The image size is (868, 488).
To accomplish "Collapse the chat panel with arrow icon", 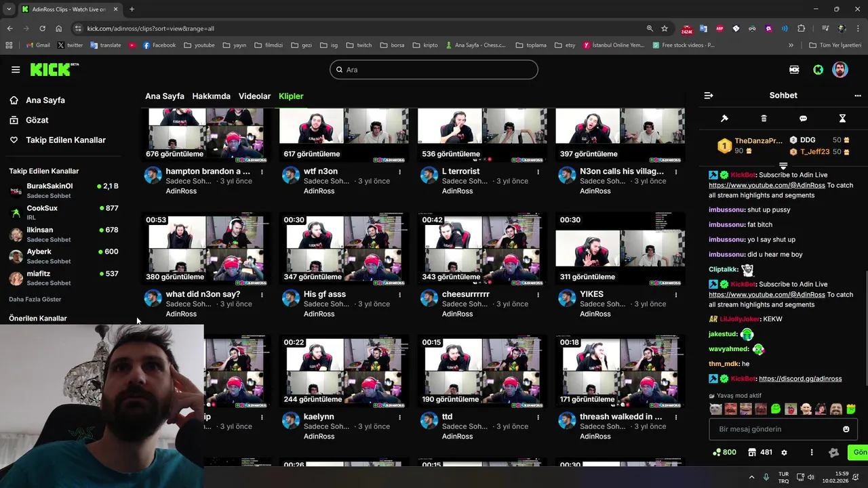I will tap(709, 96).
